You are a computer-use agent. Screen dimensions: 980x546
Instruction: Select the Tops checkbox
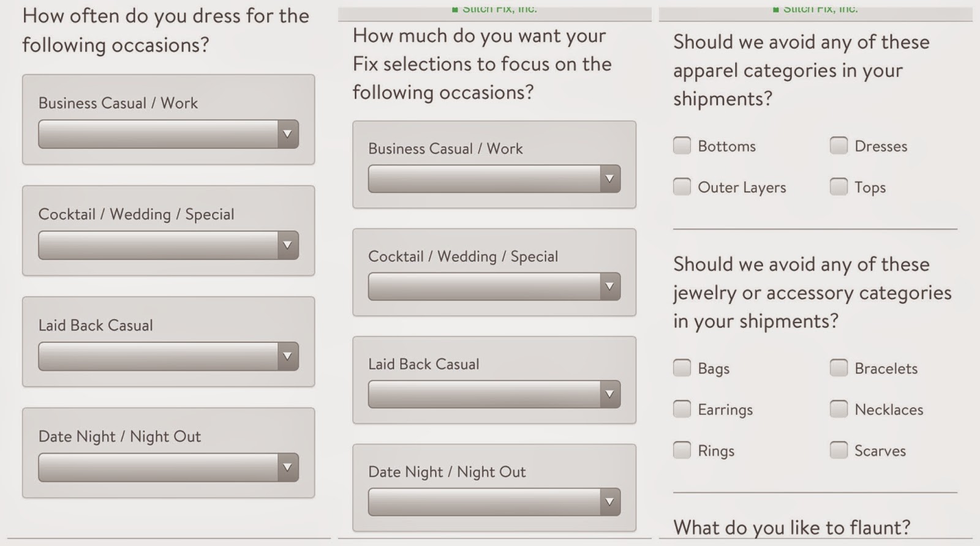tap(839, 187)
